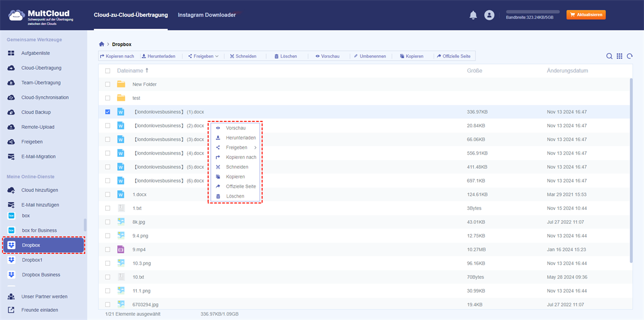Switch to Instagram Downloader tab
The height and width of the screenshot is (320, 644).
207,15
